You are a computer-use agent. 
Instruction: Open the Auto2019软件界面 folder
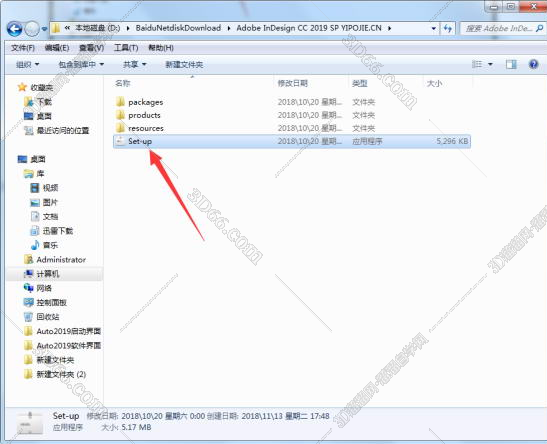69,346
